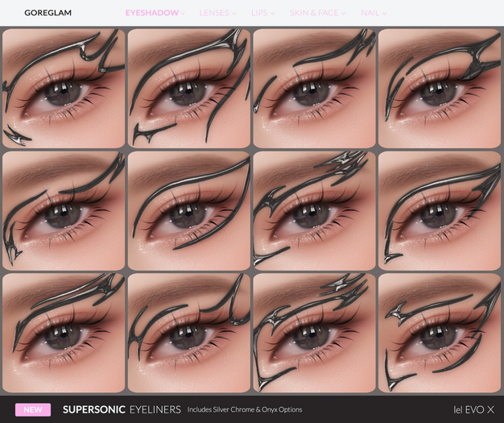Click 'Includes Silver Chrome & Onyx Options' text
Image resolution: width=504 pixels, height=423 pixels.
245,409
